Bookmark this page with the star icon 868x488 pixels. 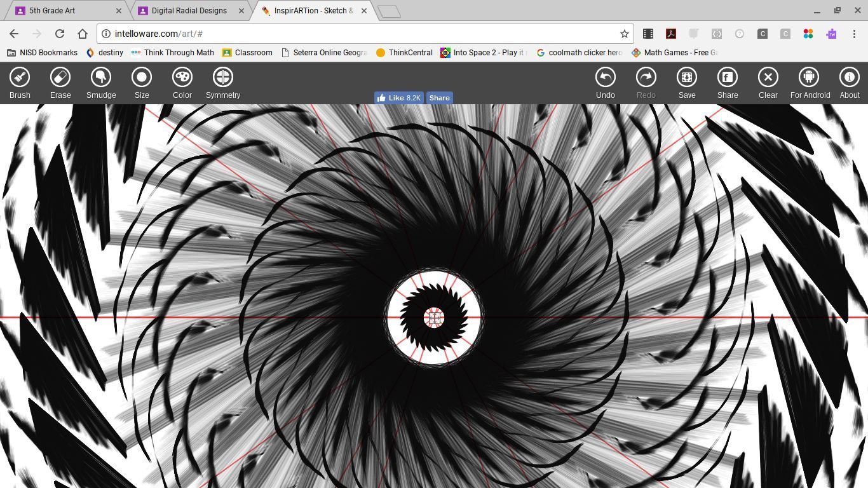[624, 34]
